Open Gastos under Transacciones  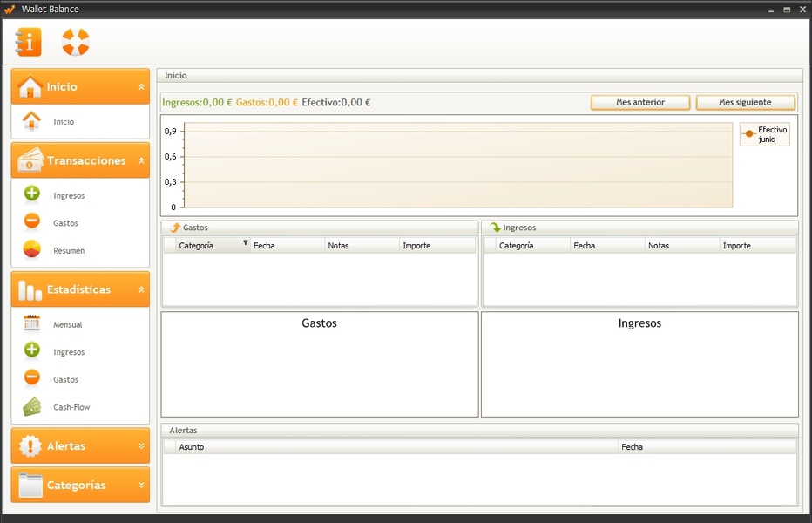[x=65, y=223]
